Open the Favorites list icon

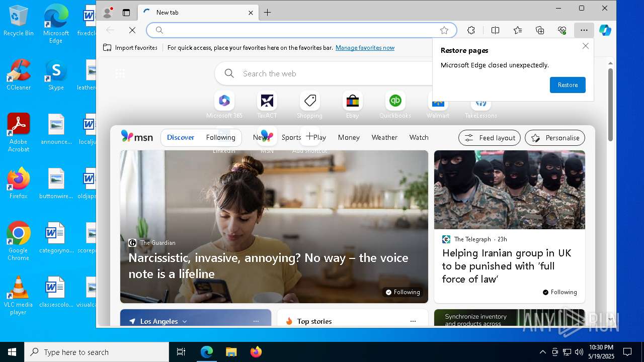click(518, 30)
